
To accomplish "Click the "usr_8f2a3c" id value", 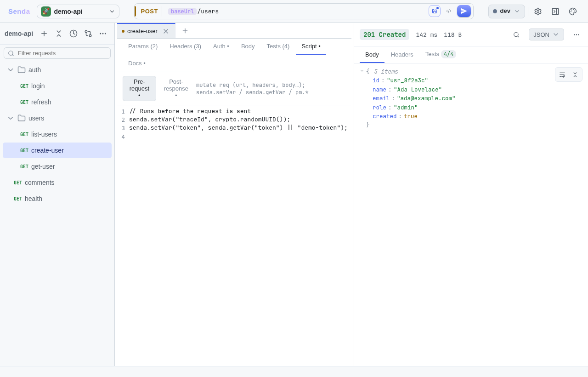I will 407,80.
